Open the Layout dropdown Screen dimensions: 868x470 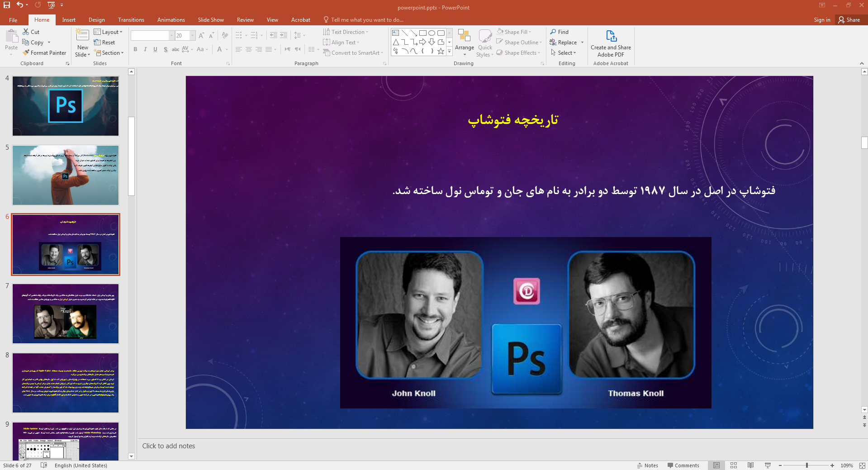(x=108, y=32)
